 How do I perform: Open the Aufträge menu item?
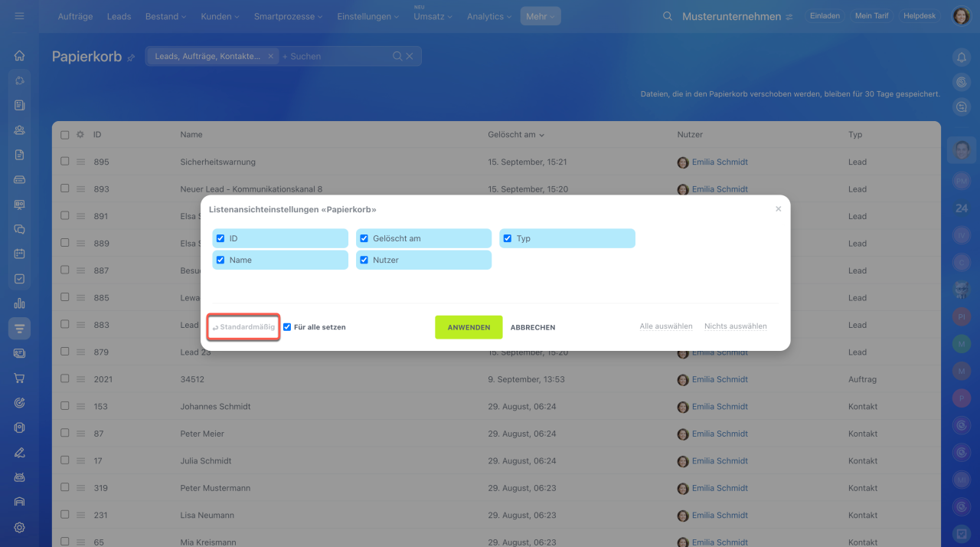coord(75,16)
